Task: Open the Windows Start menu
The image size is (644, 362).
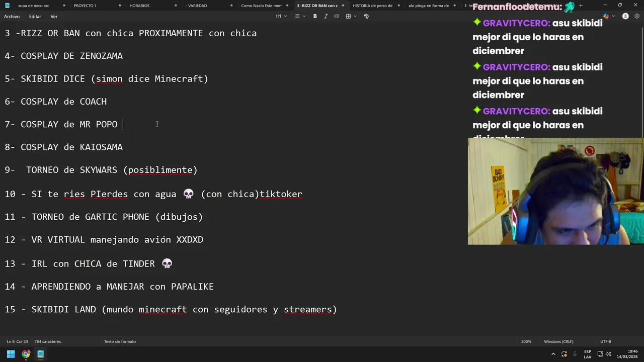Action: coord(11,354)
